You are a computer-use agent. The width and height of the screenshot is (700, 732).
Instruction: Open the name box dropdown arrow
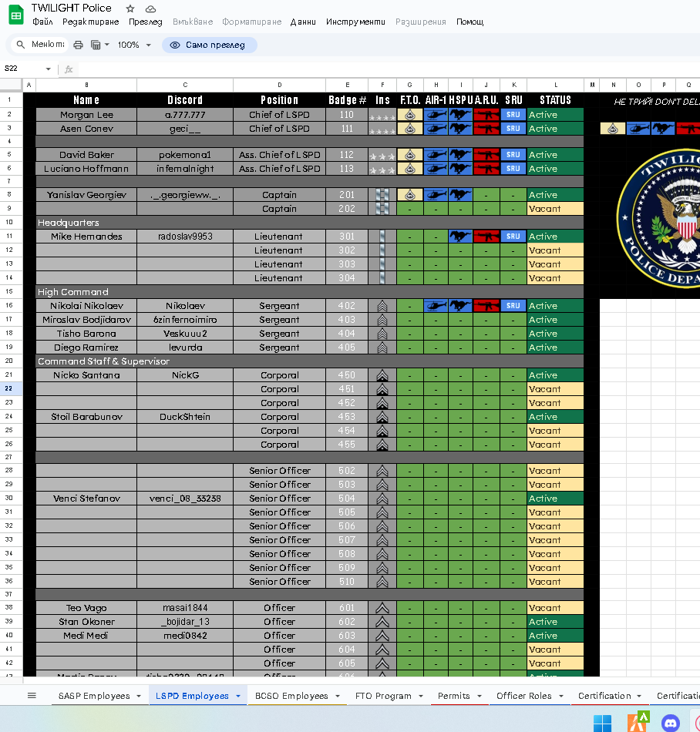48,69
